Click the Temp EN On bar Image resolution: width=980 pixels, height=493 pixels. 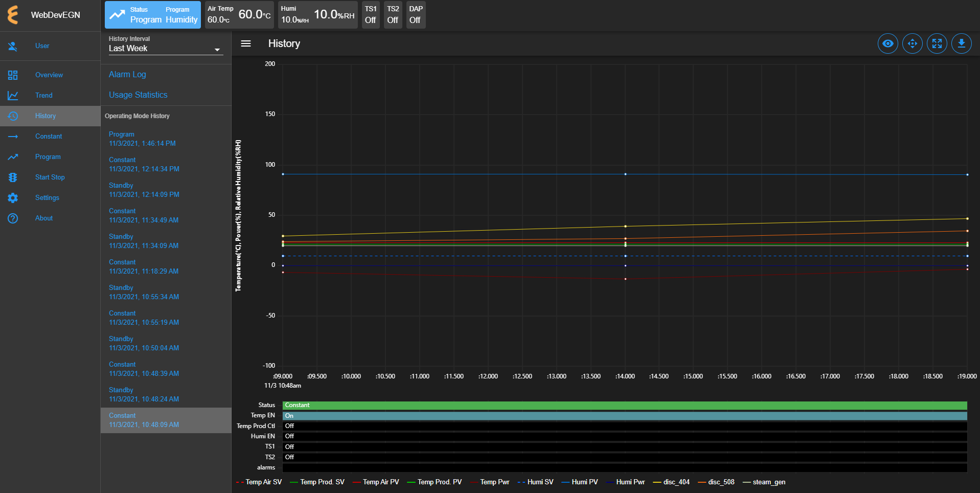[625, 416]
